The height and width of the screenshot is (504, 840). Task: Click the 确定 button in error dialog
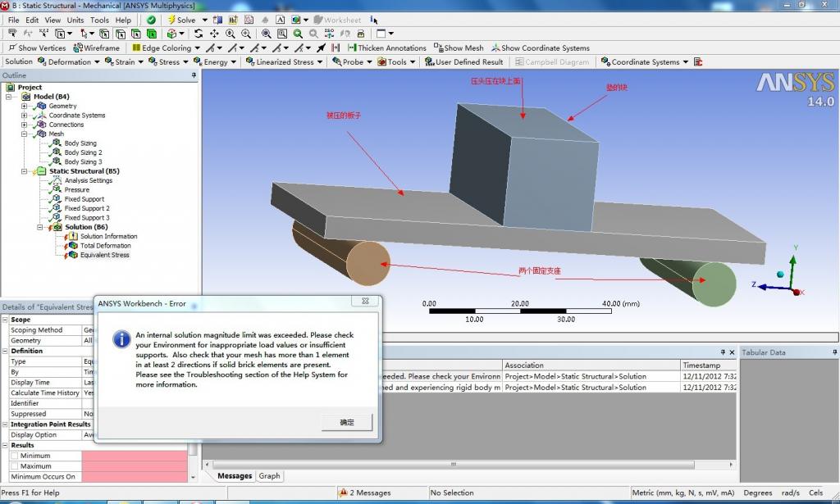[347, 422]
